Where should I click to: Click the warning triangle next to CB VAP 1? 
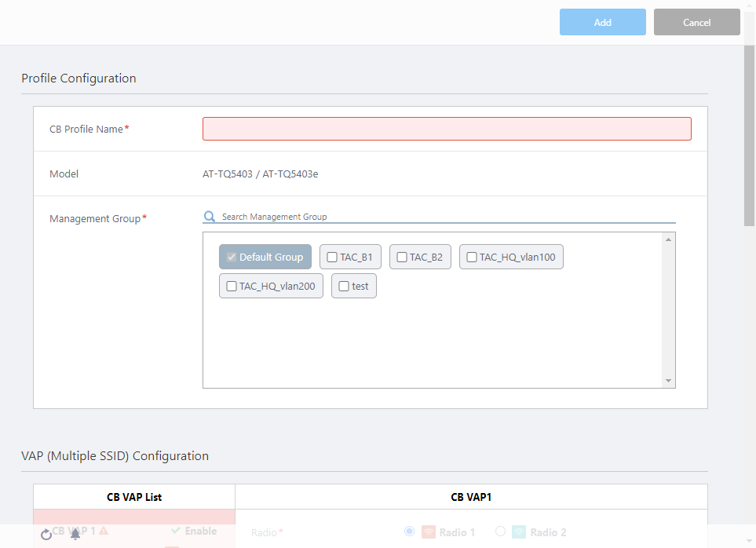point(104,532)
